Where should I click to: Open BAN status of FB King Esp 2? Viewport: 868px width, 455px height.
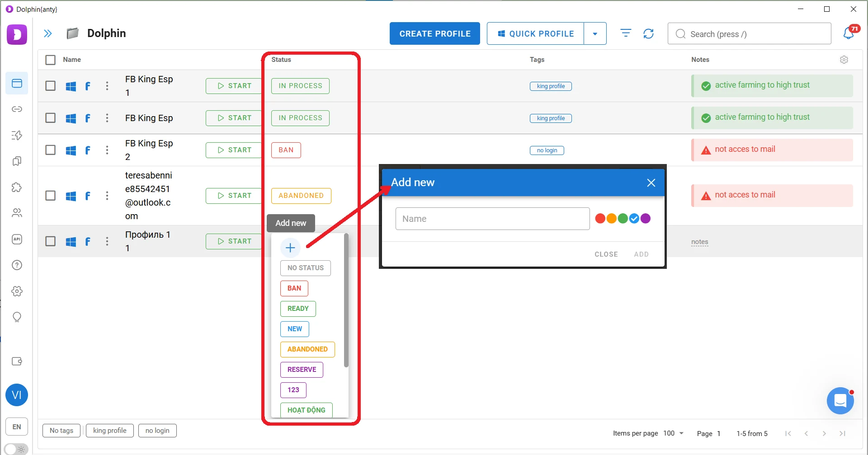286,150
